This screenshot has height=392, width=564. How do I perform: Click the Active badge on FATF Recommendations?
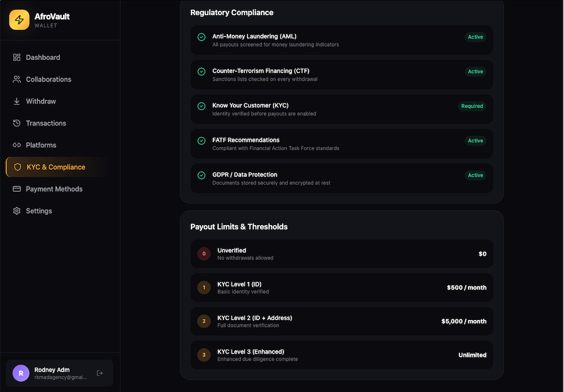click(475, 140)
